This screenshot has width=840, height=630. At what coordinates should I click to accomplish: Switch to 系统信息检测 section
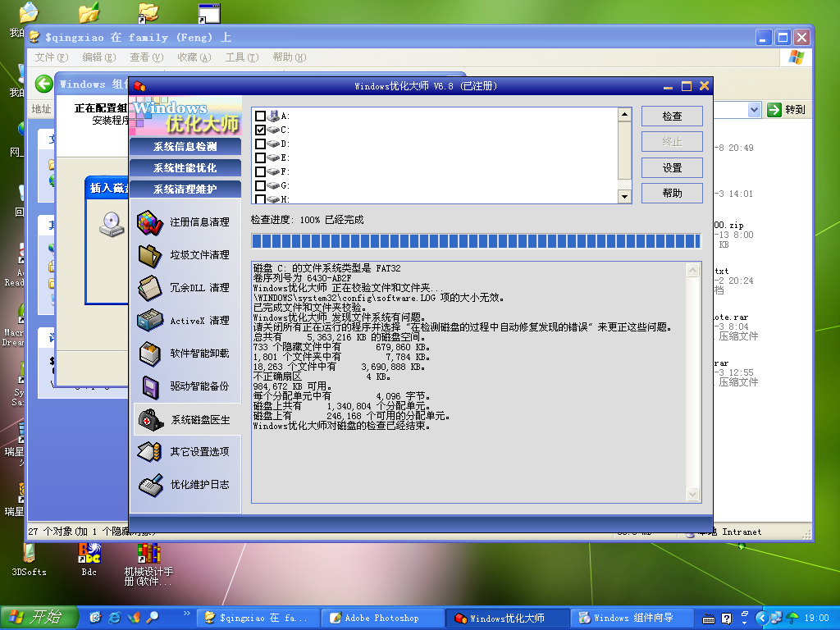pyautogui.click(x=185, y=146)
